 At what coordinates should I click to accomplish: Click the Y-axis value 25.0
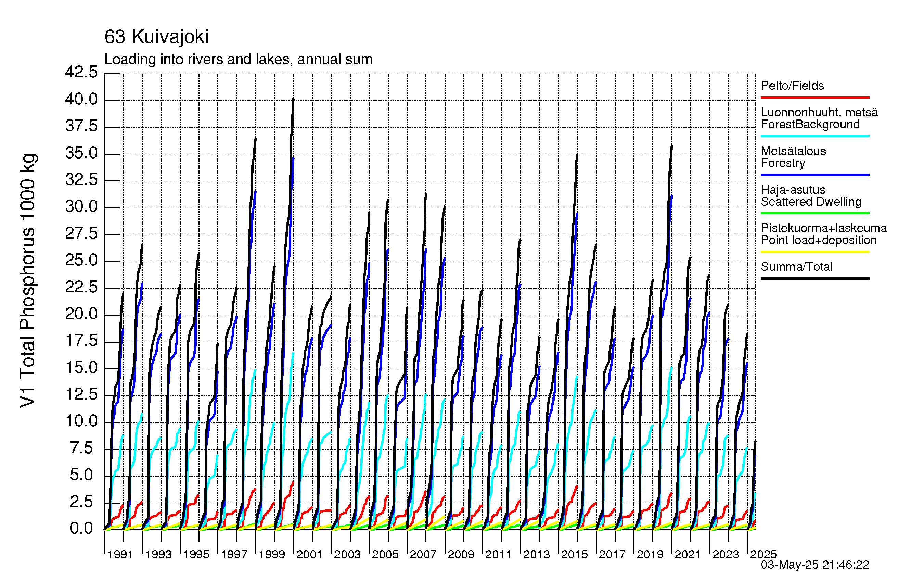click(81, 261)
